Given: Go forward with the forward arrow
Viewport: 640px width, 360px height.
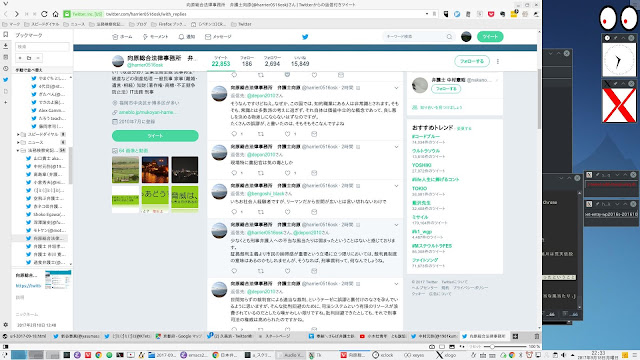Looking at the screenshot, I should click(17, 14).
